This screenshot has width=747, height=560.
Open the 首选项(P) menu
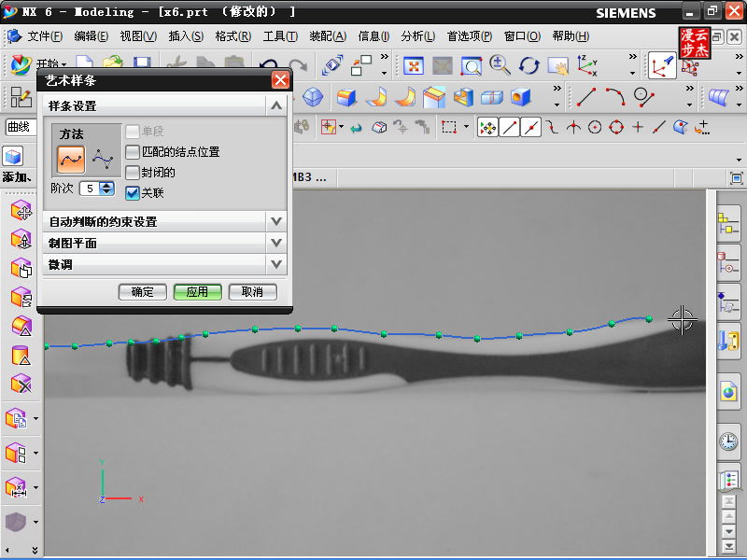470,36
